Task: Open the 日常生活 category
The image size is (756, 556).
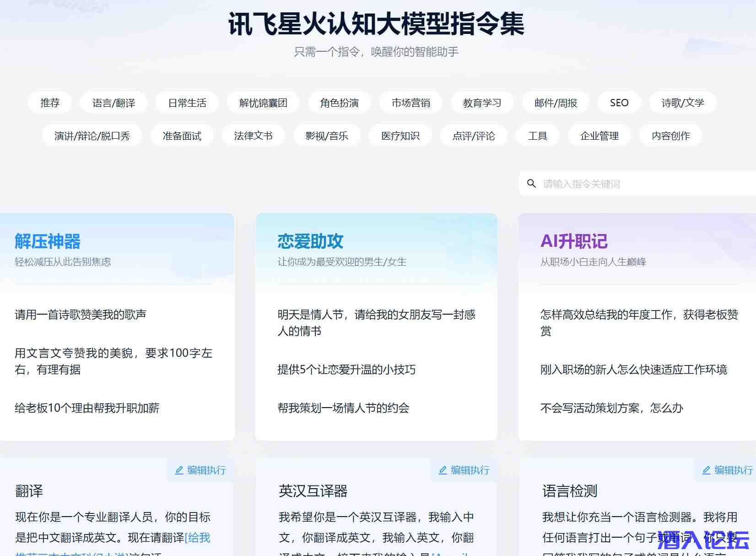Action: coord(187,103)
